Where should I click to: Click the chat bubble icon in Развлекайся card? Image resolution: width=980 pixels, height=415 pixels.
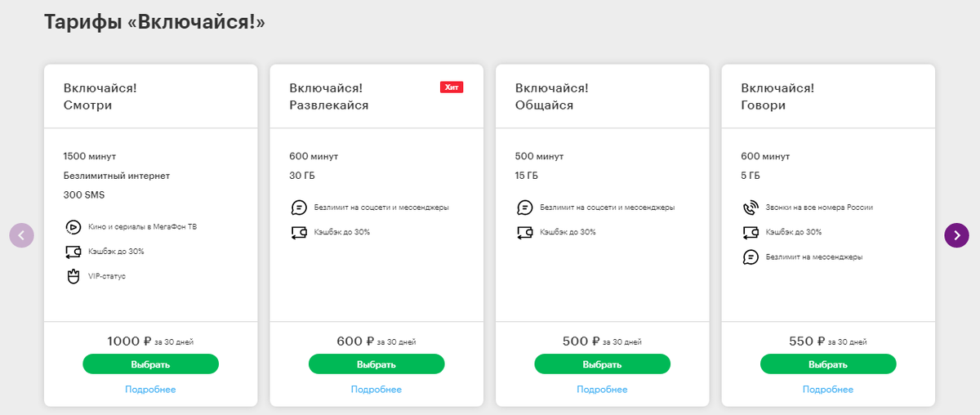tap(299, 207)
